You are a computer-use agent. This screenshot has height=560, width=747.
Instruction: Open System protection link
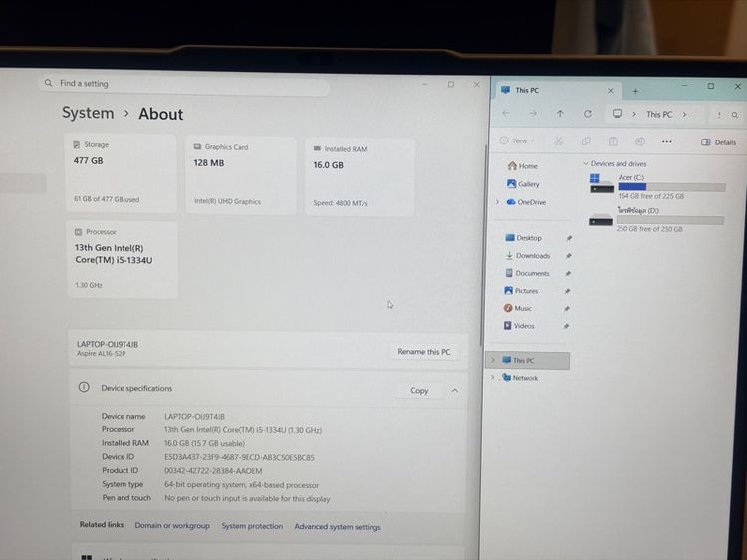tap(252, 526)
